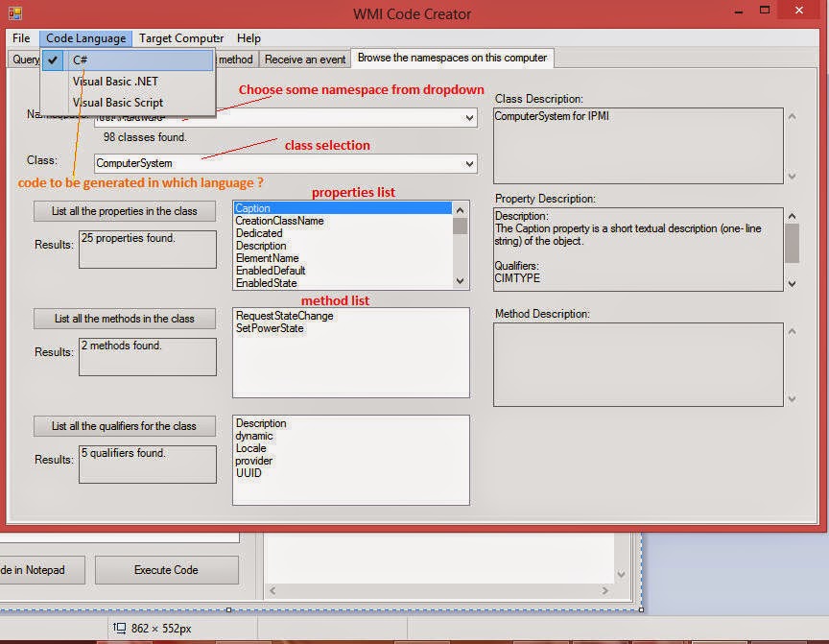Maximize the WMI Code Creator window
This screenshot has width=829, height=644.
(x=765, y=10)
